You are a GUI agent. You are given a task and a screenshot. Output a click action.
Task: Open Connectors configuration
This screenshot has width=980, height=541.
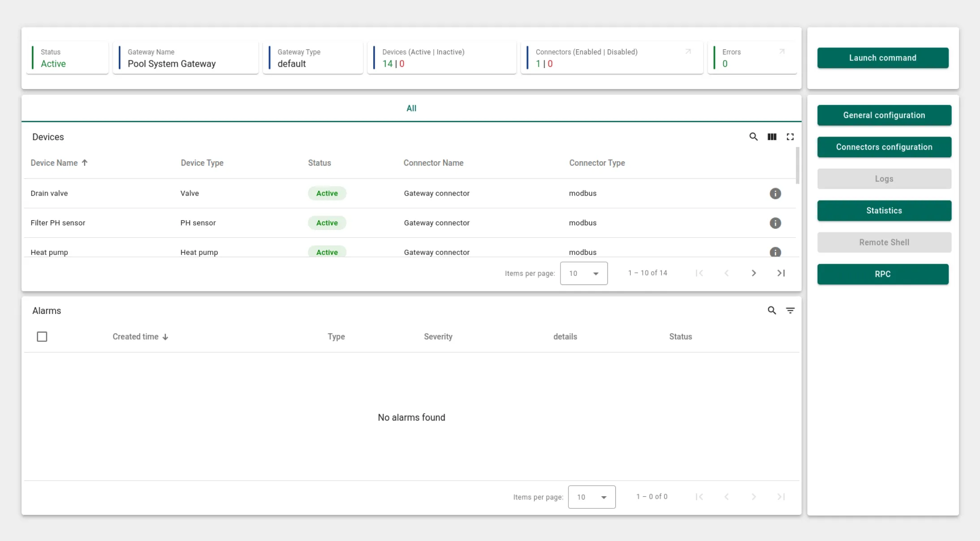pos(884,147)
